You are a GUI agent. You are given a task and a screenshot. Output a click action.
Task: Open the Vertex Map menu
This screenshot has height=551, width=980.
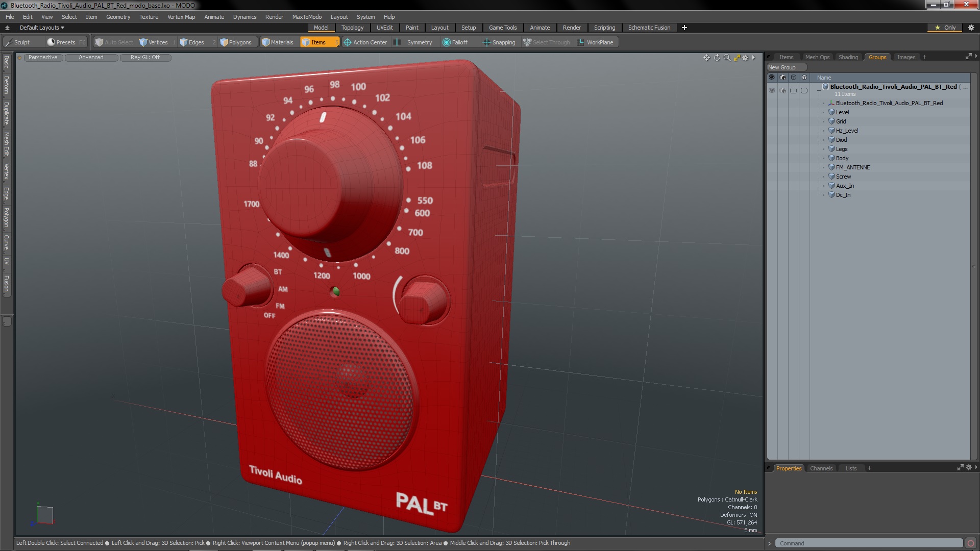[181, 17]
